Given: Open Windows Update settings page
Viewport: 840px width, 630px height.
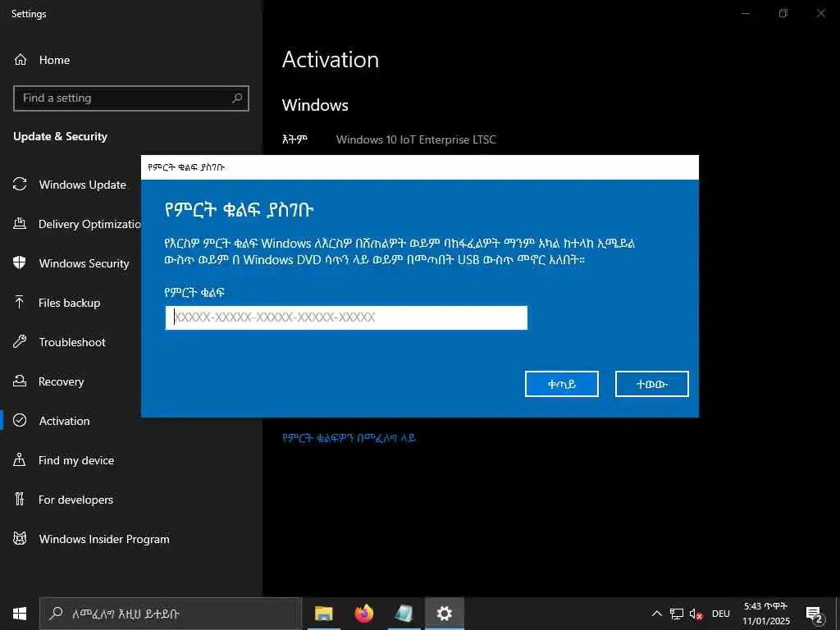Looking at the screenshot, I should click(83, 185).
